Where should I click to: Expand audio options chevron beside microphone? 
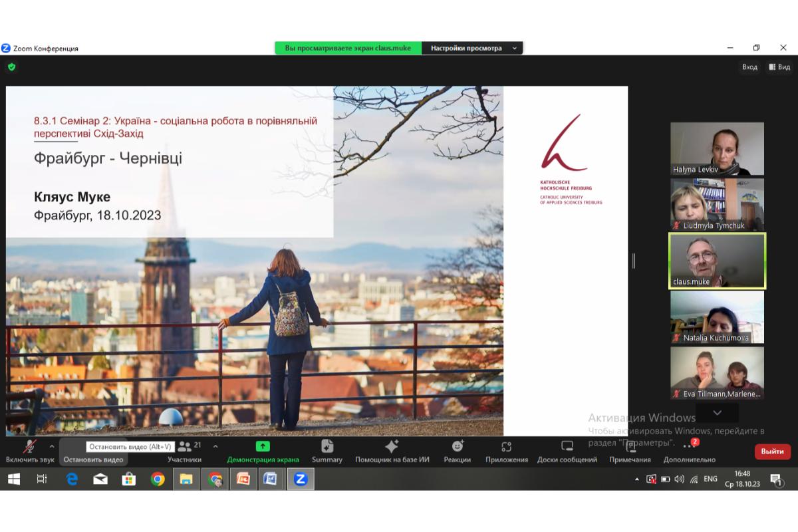tap(52, 446)
